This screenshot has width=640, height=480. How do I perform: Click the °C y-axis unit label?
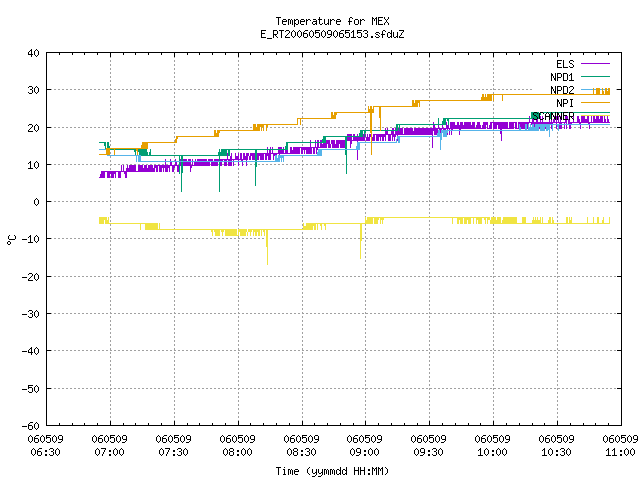pyautogui.click(x=11, y=240)
